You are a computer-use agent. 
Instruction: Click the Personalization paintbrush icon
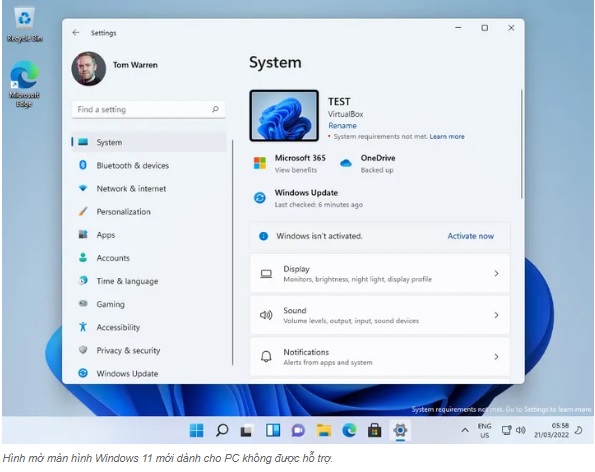point(83,211)
